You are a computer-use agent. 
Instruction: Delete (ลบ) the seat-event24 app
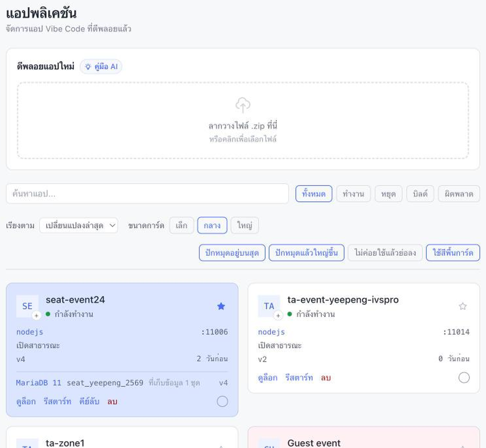coord(112,401)
